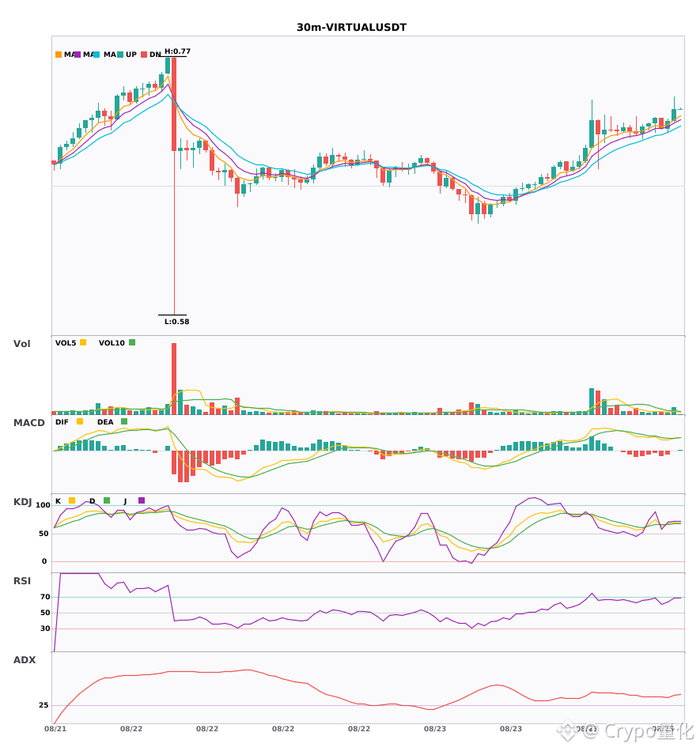Click the yellow DIF legend swatch
Viewport: 700px width, 751px height.
pyautogui.click(x=80, y=421)
